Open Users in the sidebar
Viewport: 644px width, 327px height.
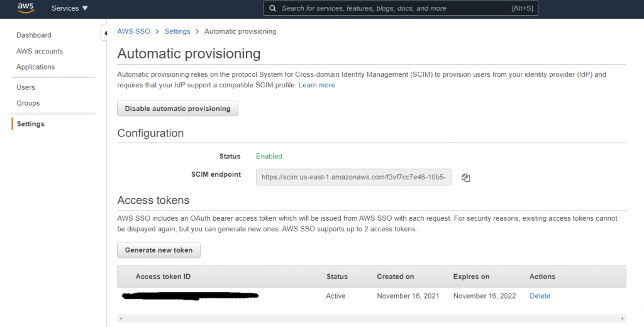pyautogui.click(x=25, y=87)
